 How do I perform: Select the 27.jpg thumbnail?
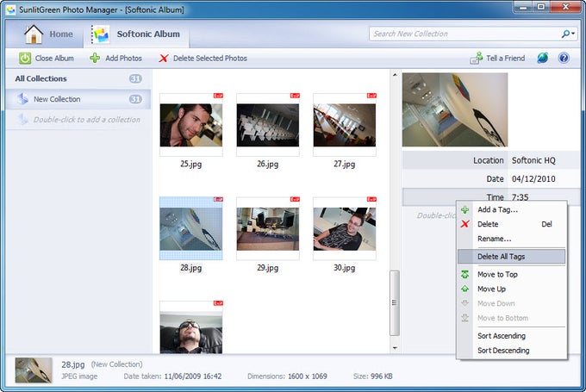coord(345,125)
